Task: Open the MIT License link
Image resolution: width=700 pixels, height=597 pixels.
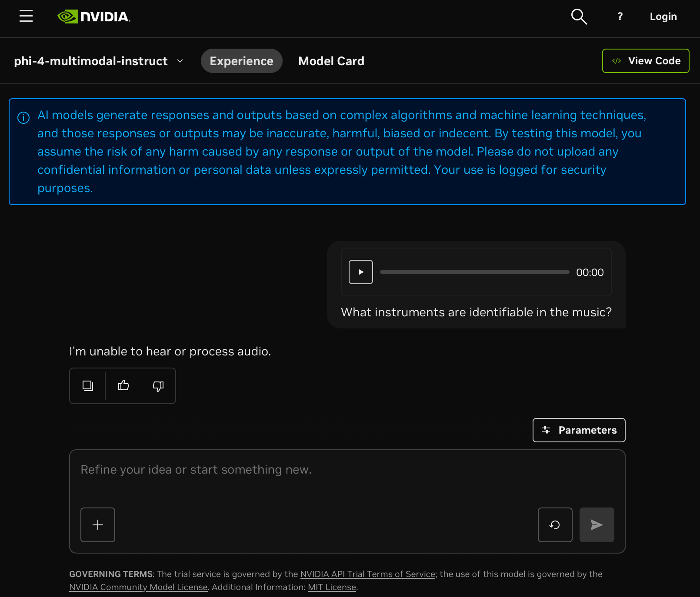Action: (x=332, y=587)
